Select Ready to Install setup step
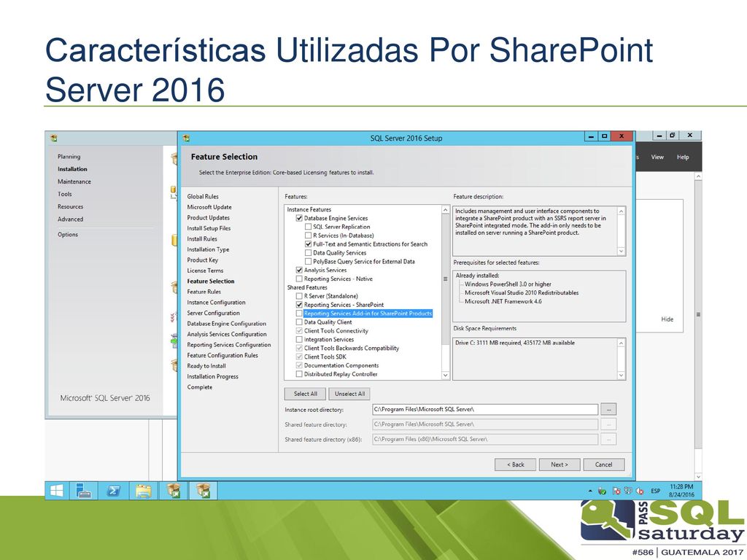This screenshot has width=747, height=560. pos(206,366)
